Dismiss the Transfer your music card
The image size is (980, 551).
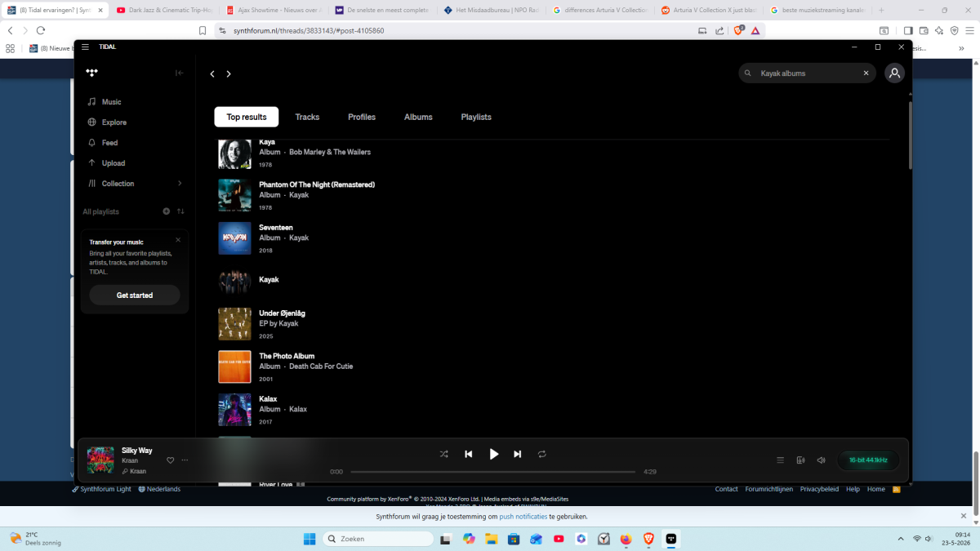coord(178,240)
